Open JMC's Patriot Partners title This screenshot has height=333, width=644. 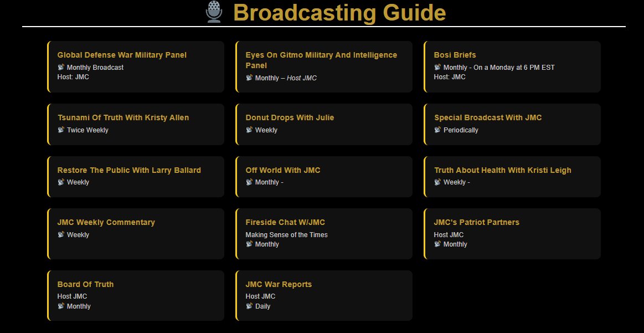click(476, 222)
